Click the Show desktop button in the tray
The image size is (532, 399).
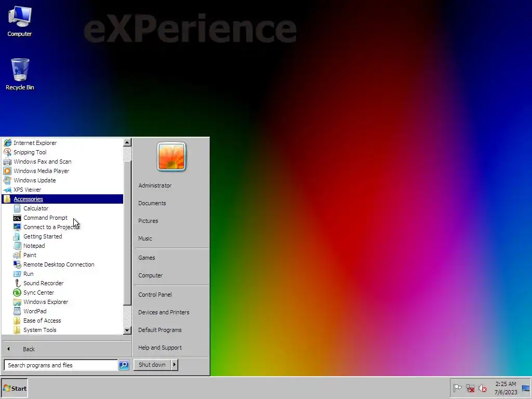tap(526, 388)
